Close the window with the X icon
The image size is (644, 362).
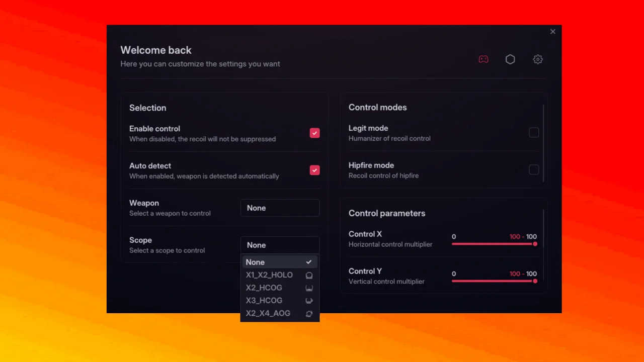click(552, 32)
